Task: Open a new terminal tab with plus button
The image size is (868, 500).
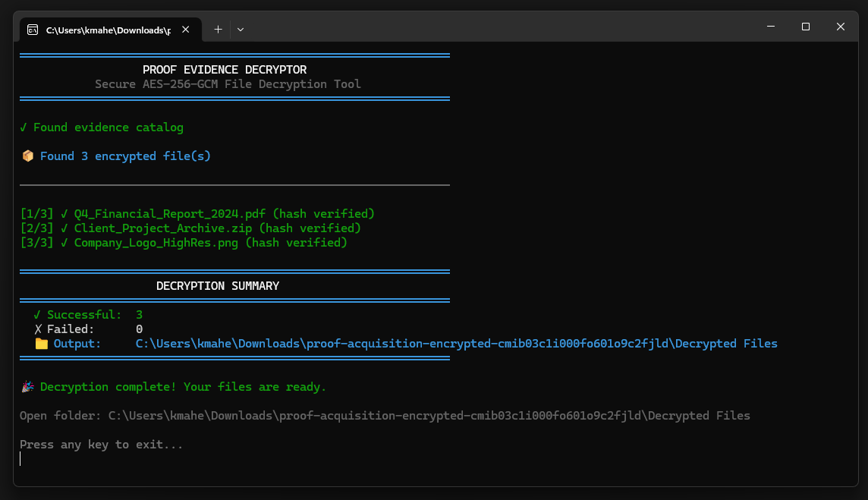Action: pos(218,30)
